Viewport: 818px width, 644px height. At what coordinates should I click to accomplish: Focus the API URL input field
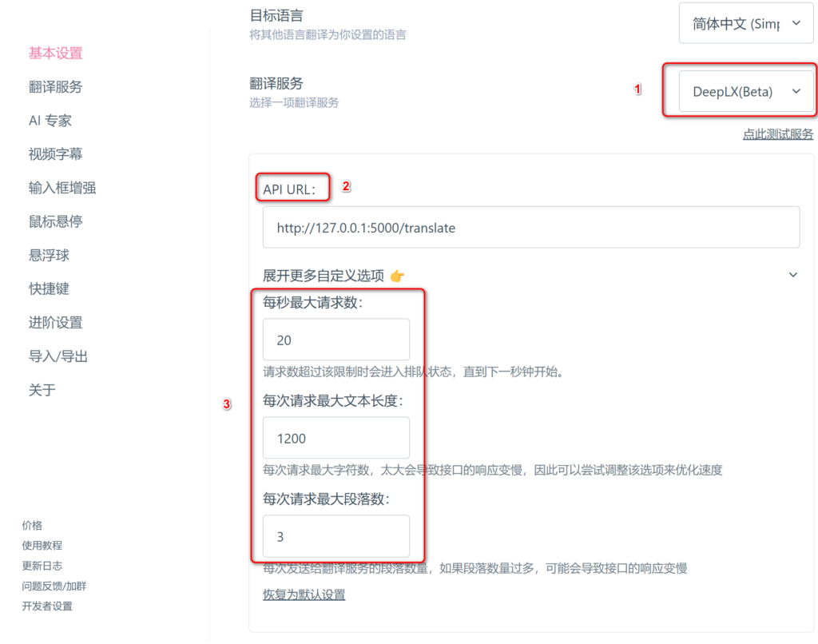(x=531, y=228)
